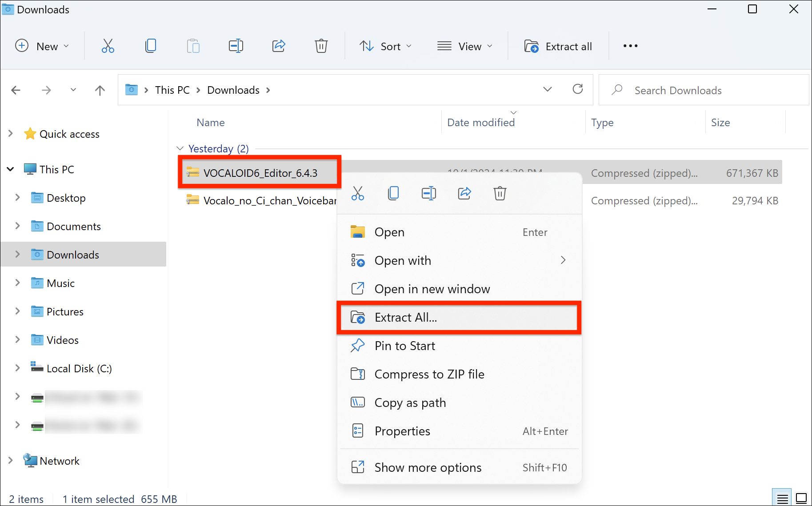Viewport: 812px width, 506px height.
Task: Switch to details view in status bar
Action: click(782, 498)
